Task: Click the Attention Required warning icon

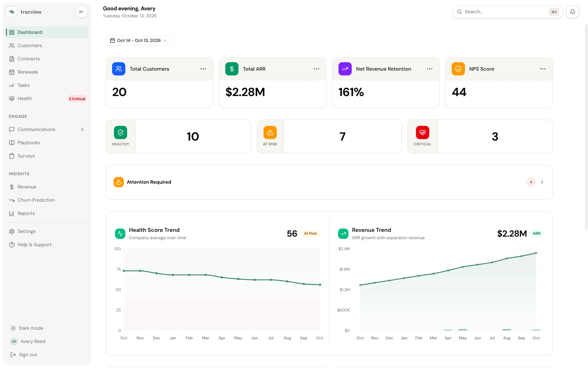Action: (119, 182)
